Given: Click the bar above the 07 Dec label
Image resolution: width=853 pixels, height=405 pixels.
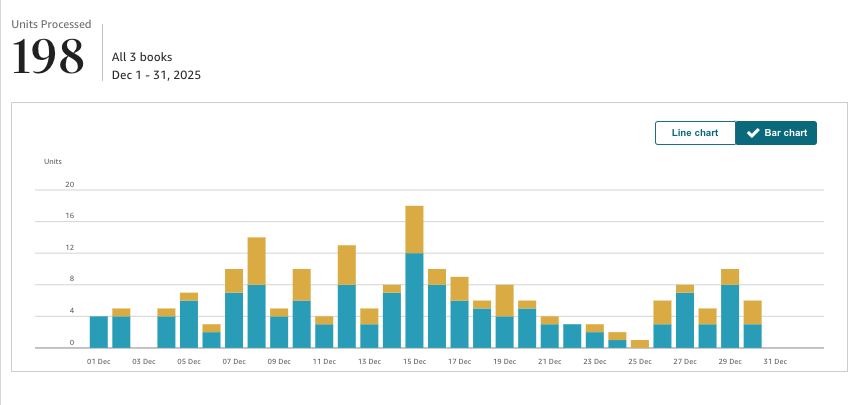Looking at the screenshot, I should 234,308.
